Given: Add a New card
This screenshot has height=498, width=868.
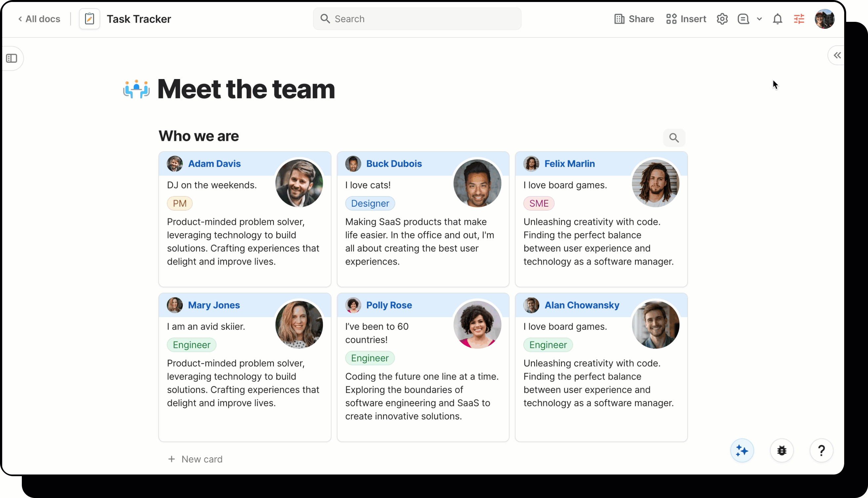Looking at the screenshot, I should pyautogui.click(x=195, y=459).
